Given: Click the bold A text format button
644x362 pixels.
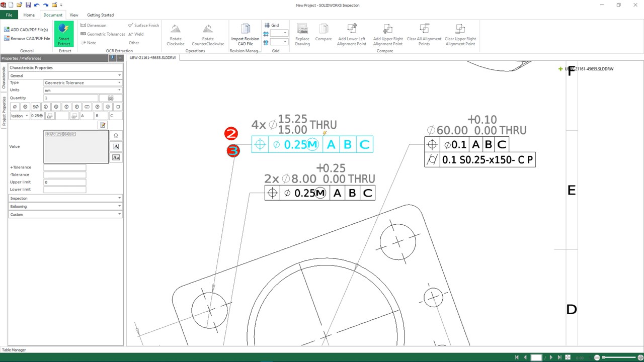Looking at the screenshot, I should (x=116, y=146).
